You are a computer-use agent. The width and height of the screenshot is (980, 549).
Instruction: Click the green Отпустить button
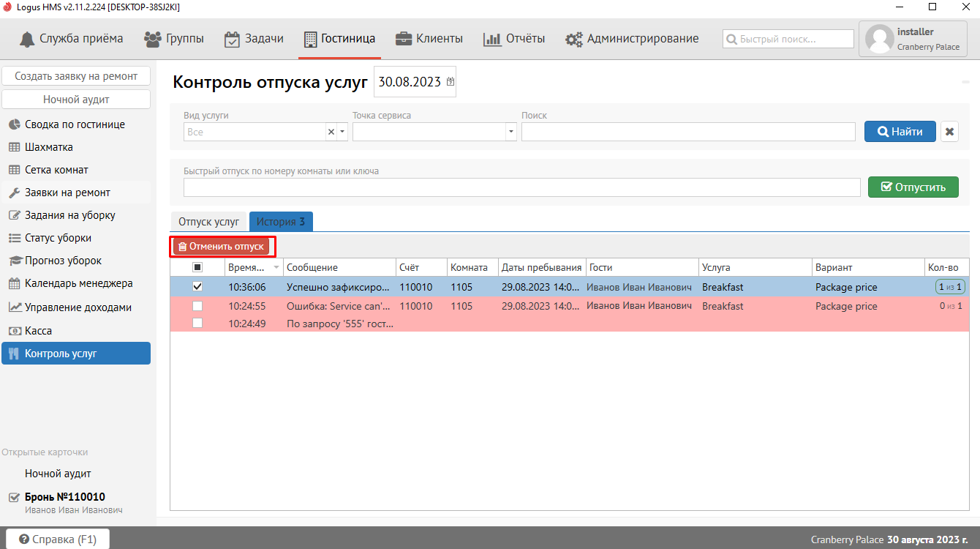pyautogui.click(x=913, y=187)
